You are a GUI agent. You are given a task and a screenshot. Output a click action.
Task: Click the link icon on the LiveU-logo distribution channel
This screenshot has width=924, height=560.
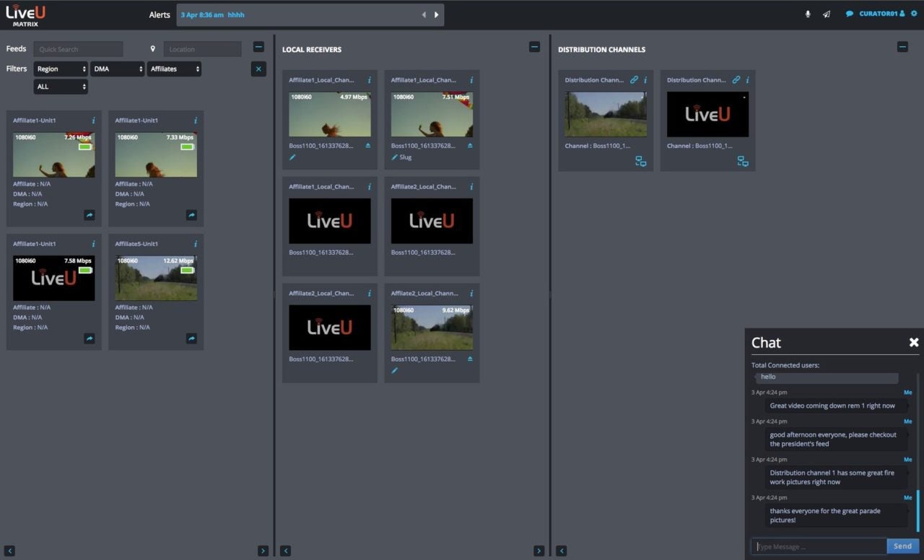pyautogui.click(x=736, y=80)
